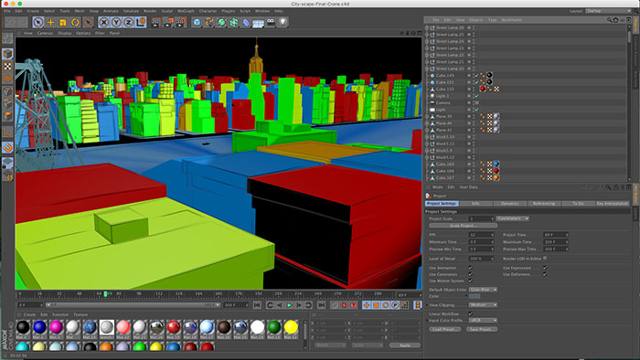
Task: Click the Scale Project button
Action: click(x=463, y=226)
